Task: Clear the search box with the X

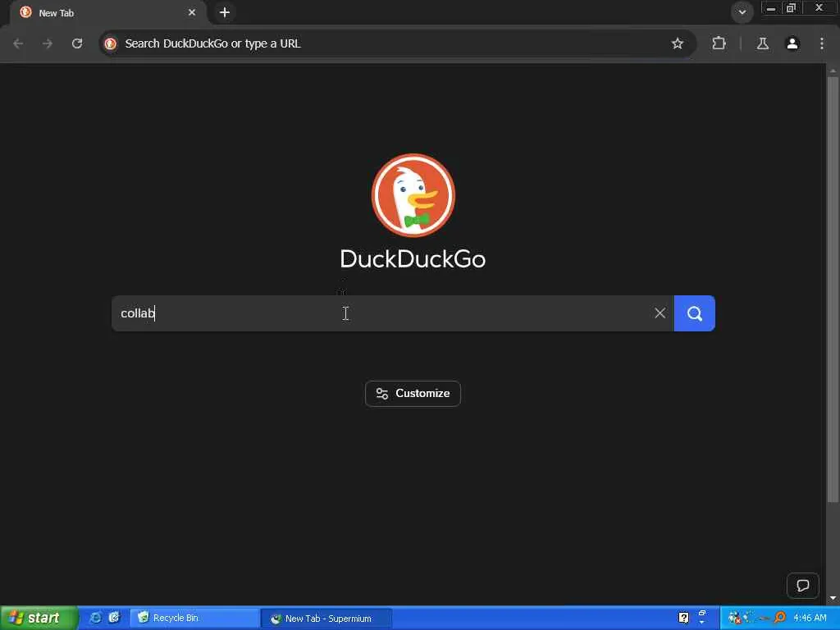Action: (660, 313)
